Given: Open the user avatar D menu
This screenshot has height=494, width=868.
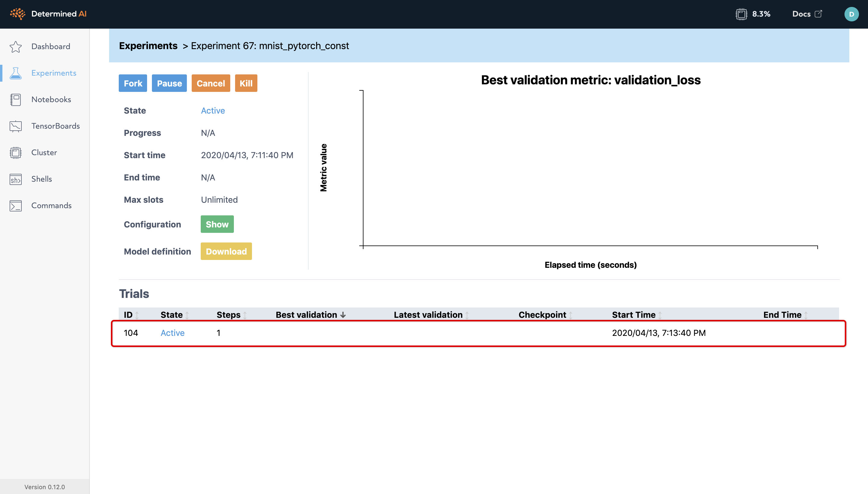Looking at the screenshot, I should pos(851,14).
